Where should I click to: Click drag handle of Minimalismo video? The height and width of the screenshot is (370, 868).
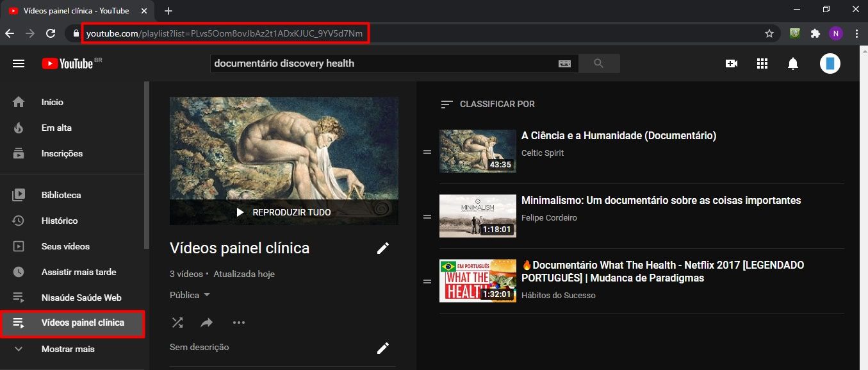pyautogui.click(x=427, y=217)
